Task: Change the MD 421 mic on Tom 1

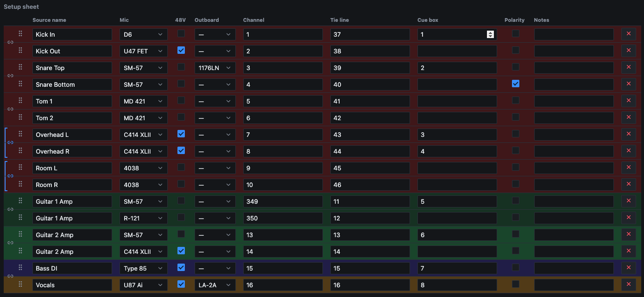Action: [x=144, y=101]
